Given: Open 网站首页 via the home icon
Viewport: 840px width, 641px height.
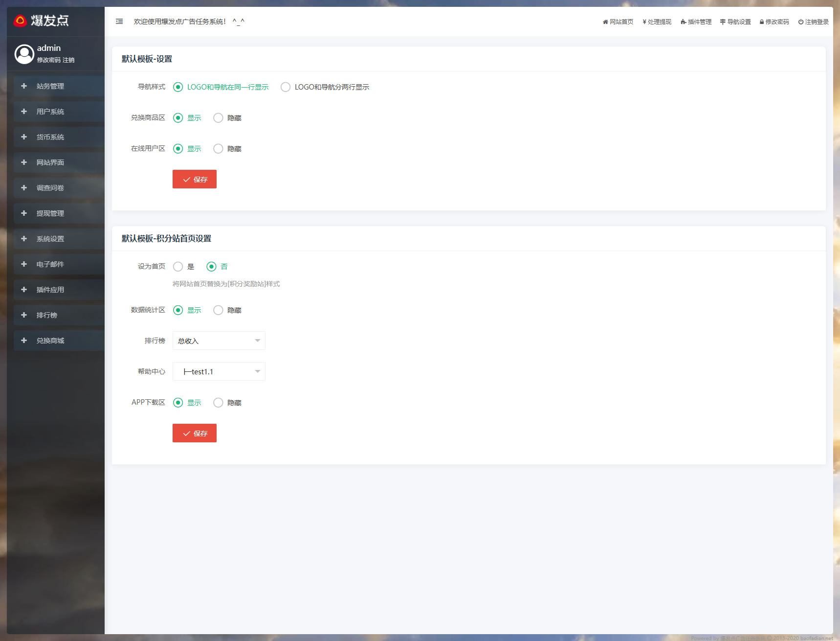Looking at the screenshot, I should pos(605,22).
